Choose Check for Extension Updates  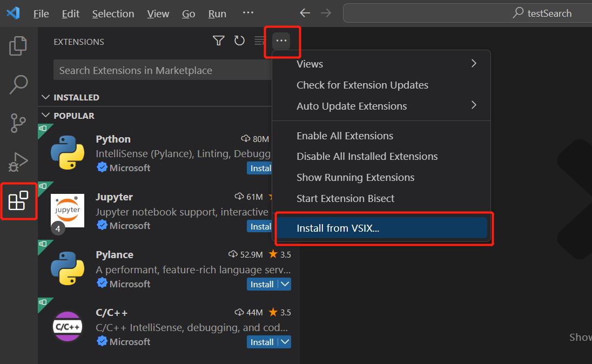[381, 85]
